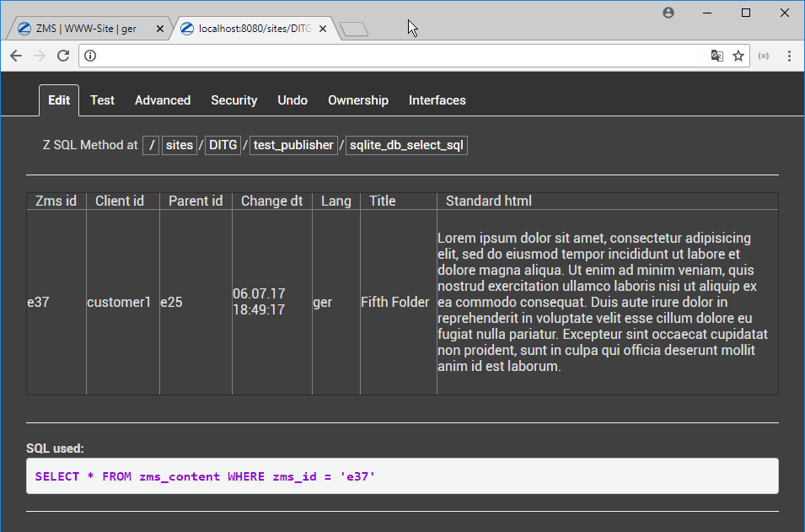Viewport: 805px width, 532px height.
Task: Select the 'e25' parent id cell
Action: tap(196, 302)
